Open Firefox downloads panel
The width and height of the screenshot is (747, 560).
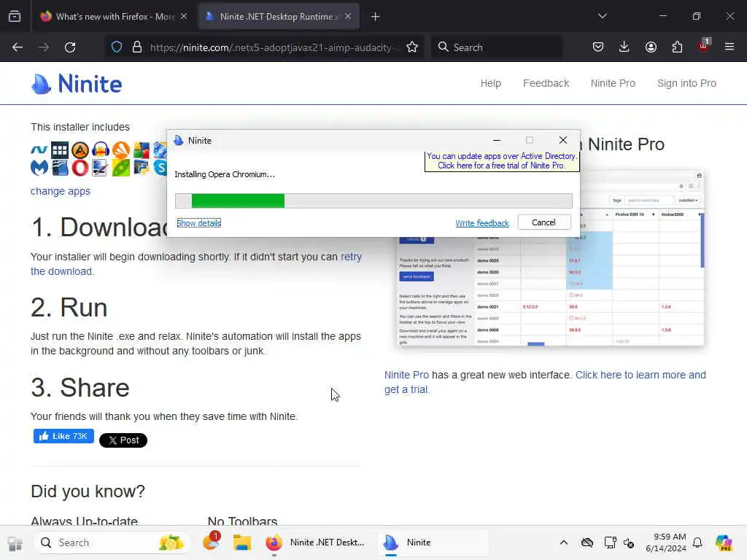(x=624, y=47)
